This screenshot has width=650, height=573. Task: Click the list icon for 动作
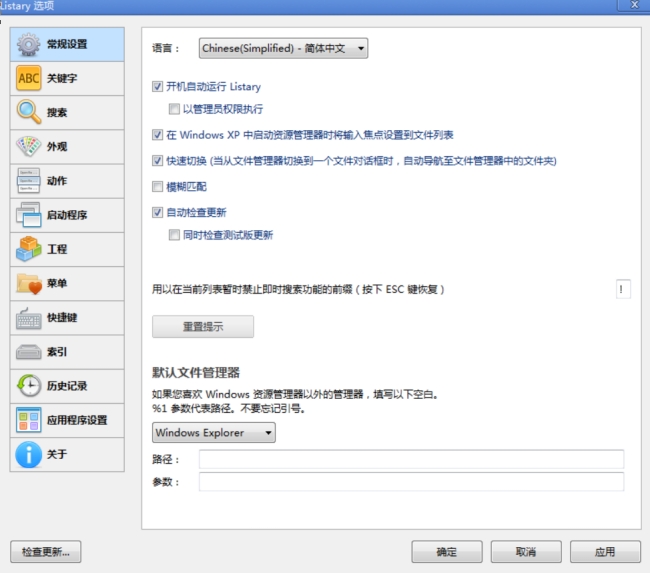click(x=28, y=180)
